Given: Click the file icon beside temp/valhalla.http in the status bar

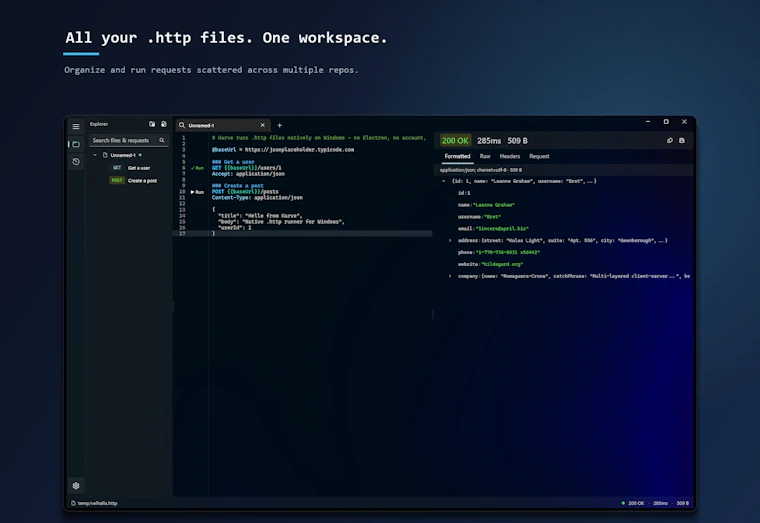Looking at the screenshot, I should point(73,503).
